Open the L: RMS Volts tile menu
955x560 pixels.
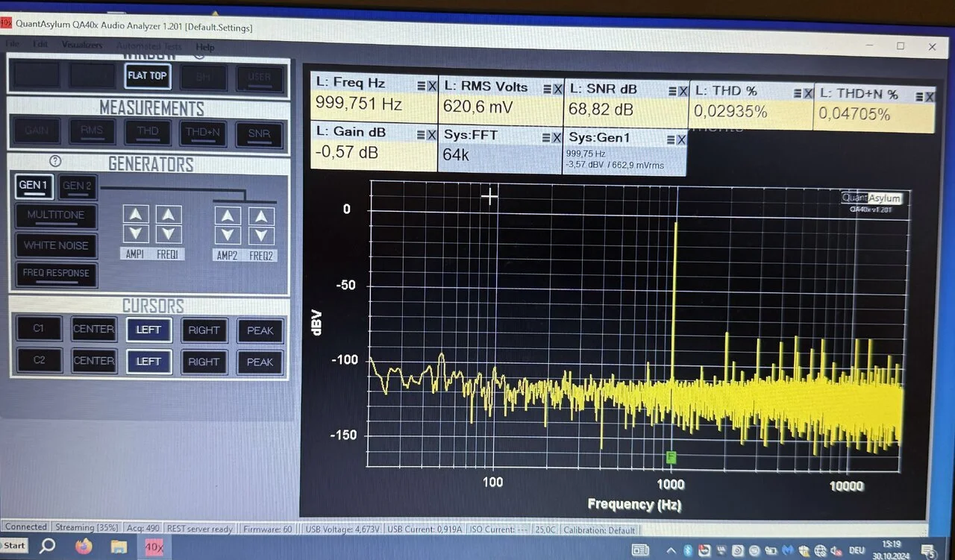546,89
